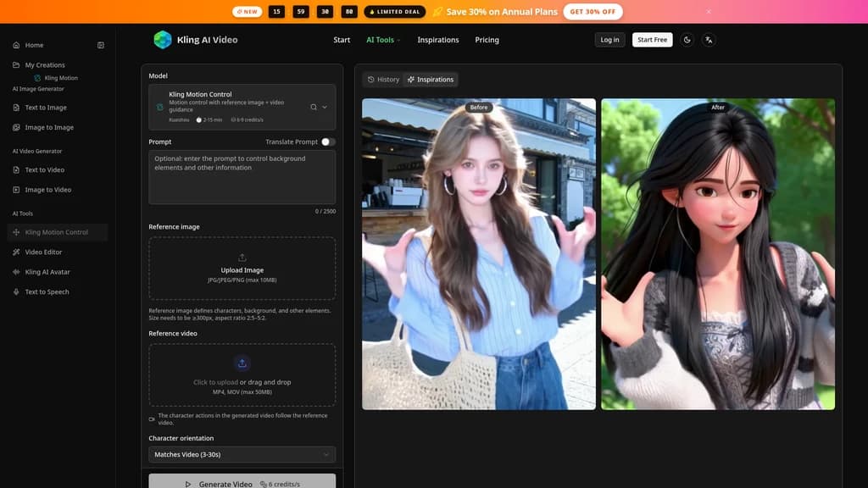This screenshot has height=488, width=868.
Task: Click the Inspirations sparkle icon
Action: click(411, 80)
